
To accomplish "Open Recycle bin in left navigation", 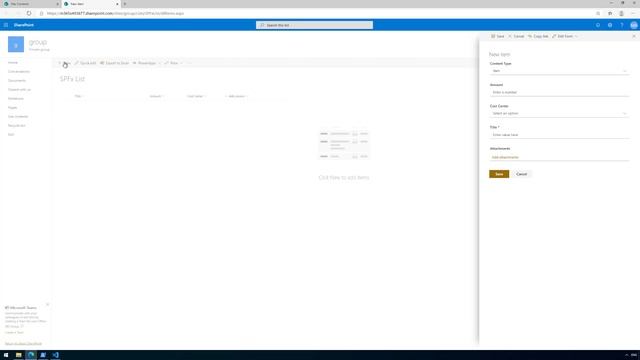I will (x=17, y=125).
